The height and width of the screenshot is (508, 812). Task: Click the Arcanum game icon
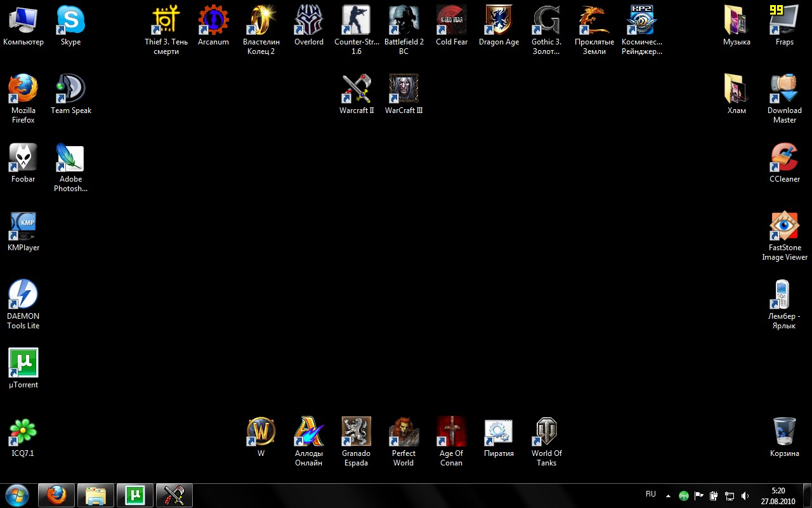click(x=213, y=25)
